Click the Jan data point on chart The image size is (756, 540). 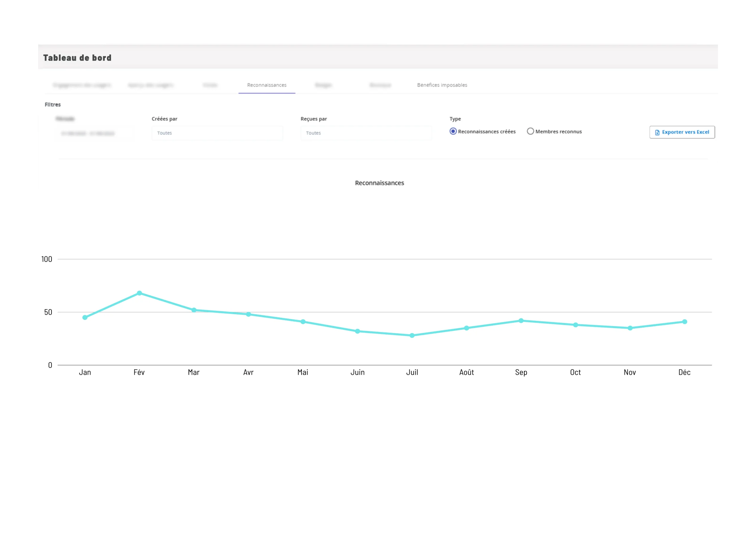coord(85,318)
